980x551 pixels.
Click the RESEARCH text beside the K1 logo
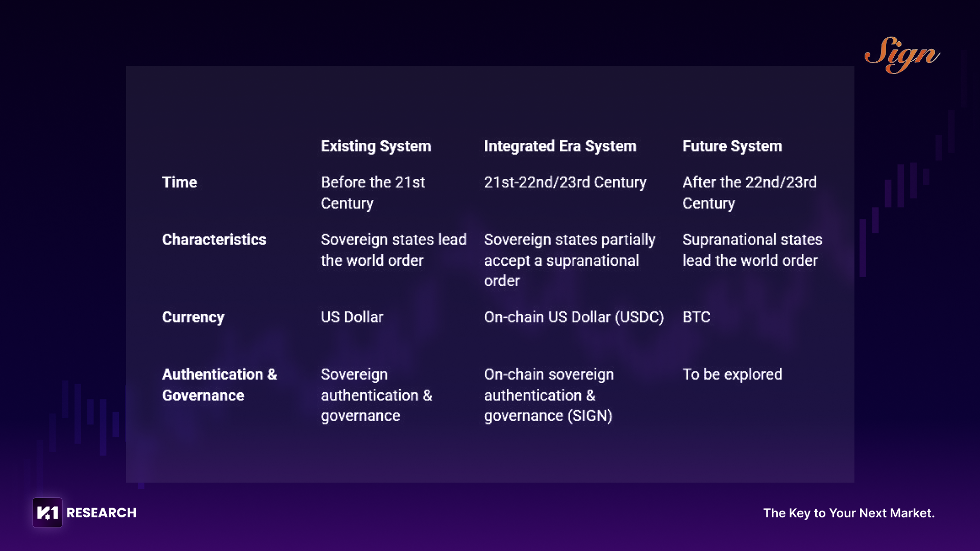click(x=102, y=513)
